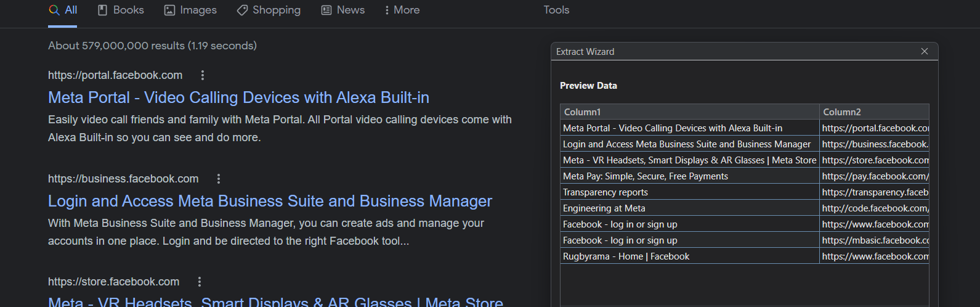Select the Transparency reports row
The width and height of the screenshot is (980, 307).
point(744,192)
